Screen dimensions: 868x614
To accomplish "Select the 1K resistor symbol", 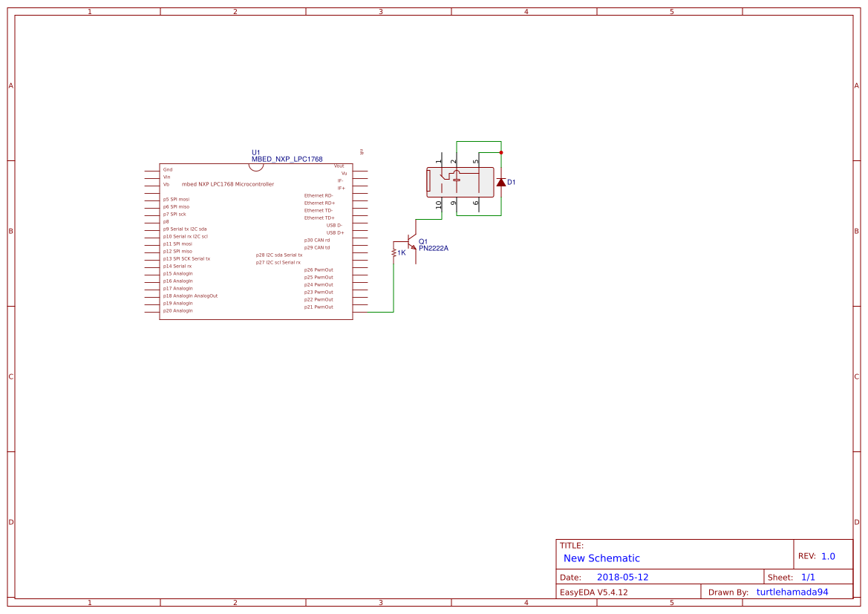I will tap(394, 253).
